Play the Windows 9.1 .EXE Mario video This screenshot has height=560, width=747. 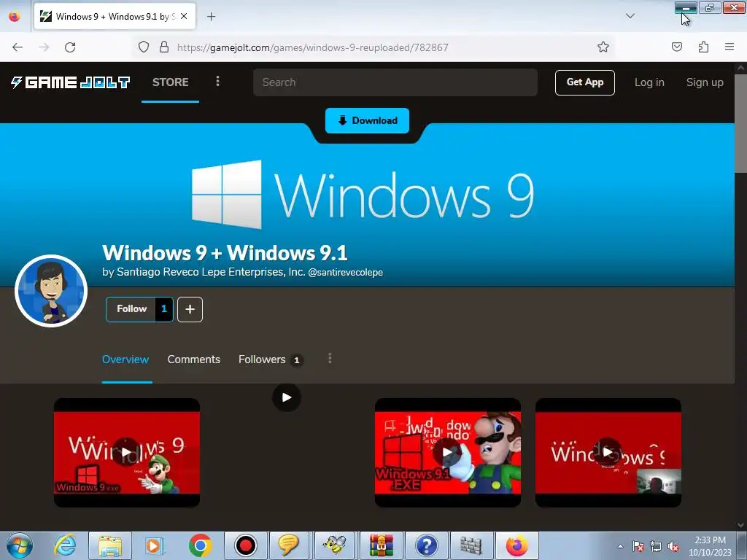click(x=447, y=452)
